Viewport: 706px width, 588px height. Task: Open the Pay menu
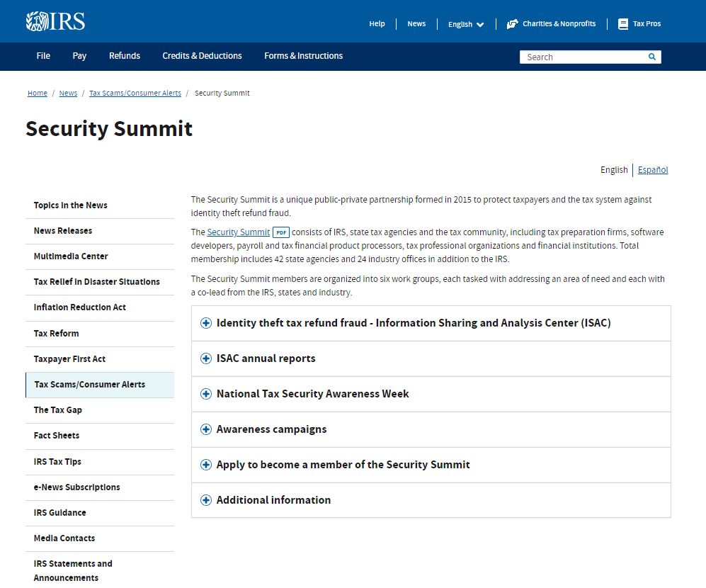click(x=79, y=56)
